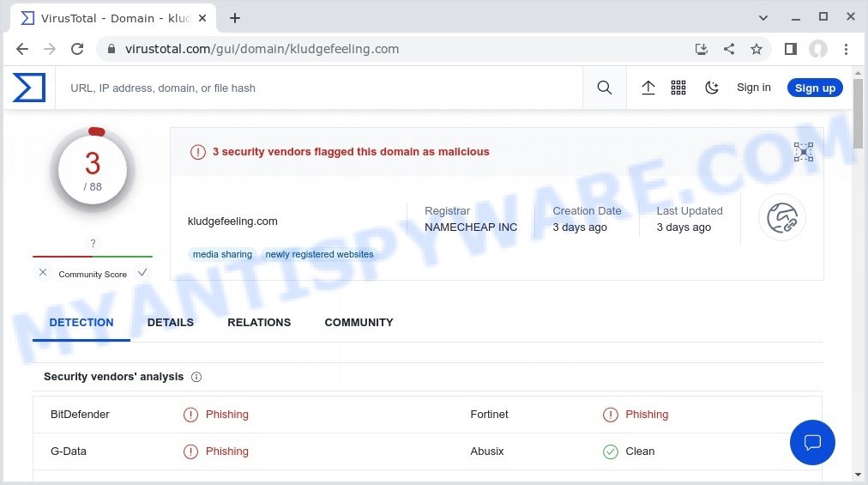
Task: Click the community score X vote
Action: pyautogui.click(x=43, y=272)
